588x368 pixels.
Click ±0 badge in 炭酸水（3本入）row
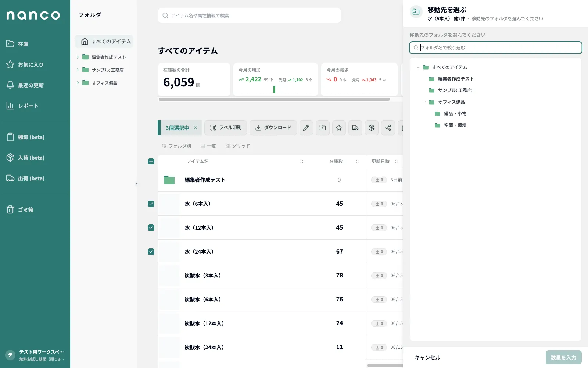379,276
